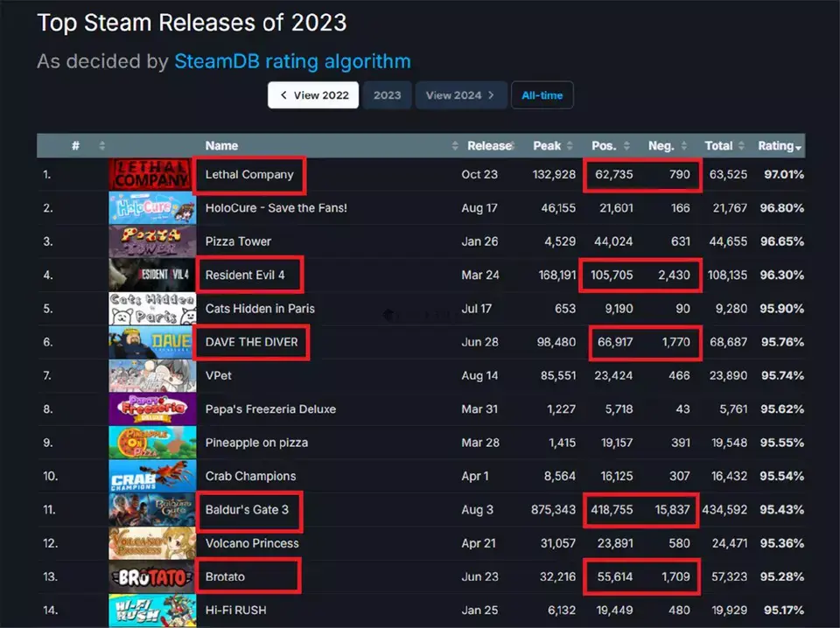This screenshot has width=840, height=628.
Task: Open the Volcano Princess name link
Action: [x=252, y=543]
